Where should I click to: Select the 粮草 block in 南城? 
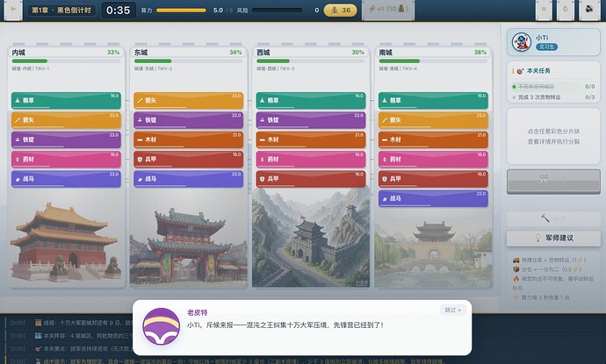pyautogui.click(x=433, y=100)
